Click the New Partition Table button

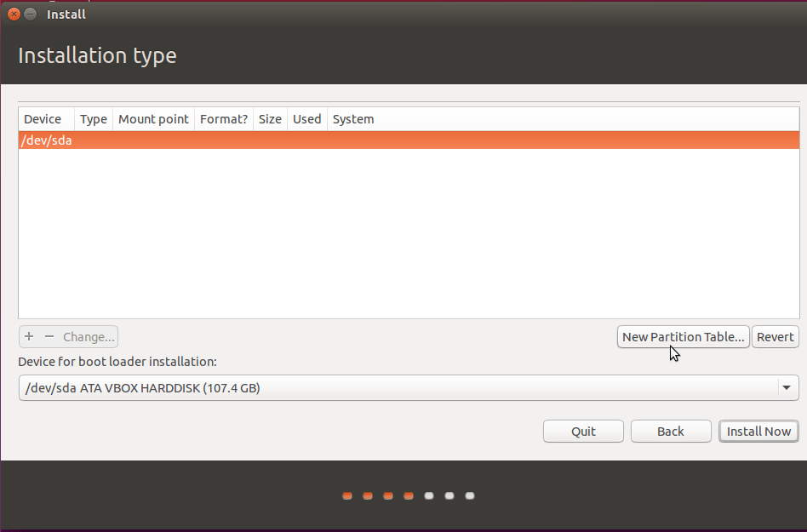point(683,336)
